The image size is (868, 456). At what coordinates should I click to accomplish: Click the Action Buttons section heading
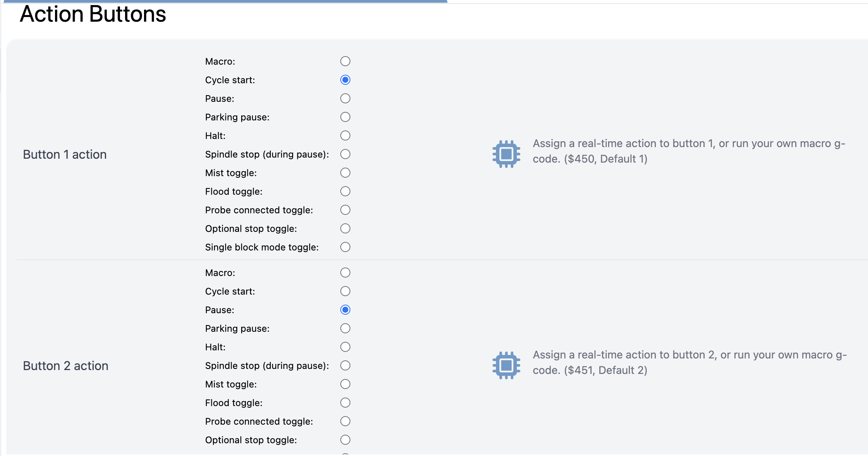[93, 14]
